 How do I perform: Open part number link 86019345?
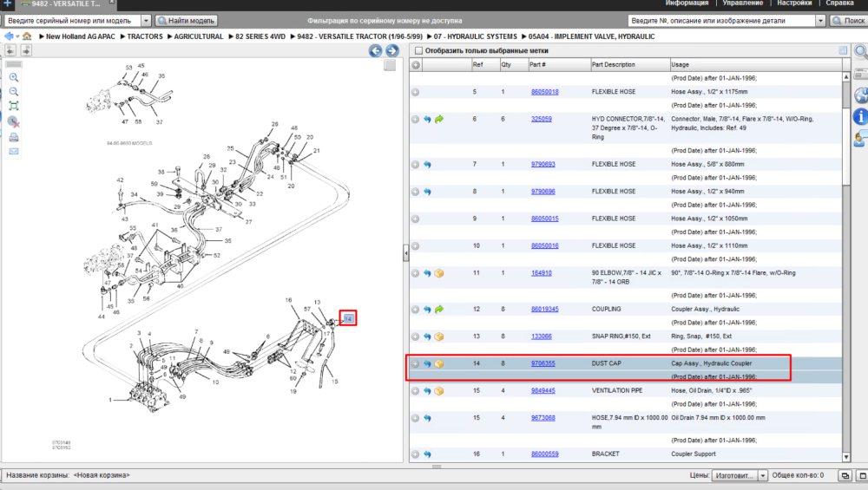tap(545, 309)
